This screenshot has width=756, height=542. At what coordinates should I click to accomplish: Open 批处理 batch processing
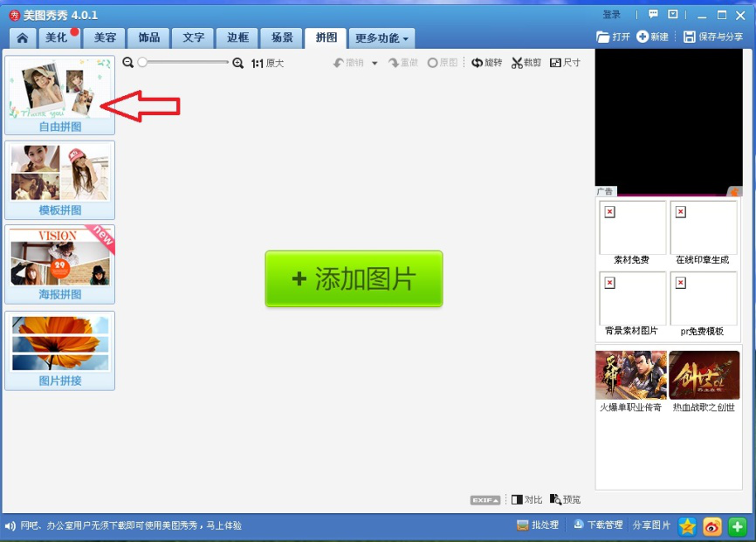(538, 525)
